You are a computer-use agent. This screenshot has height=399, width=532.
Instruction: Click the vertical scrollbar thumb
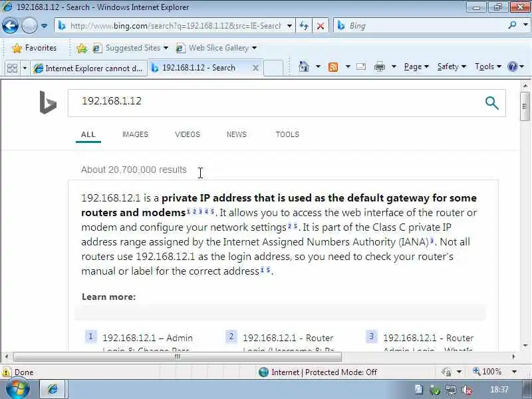tap(525, 106)
